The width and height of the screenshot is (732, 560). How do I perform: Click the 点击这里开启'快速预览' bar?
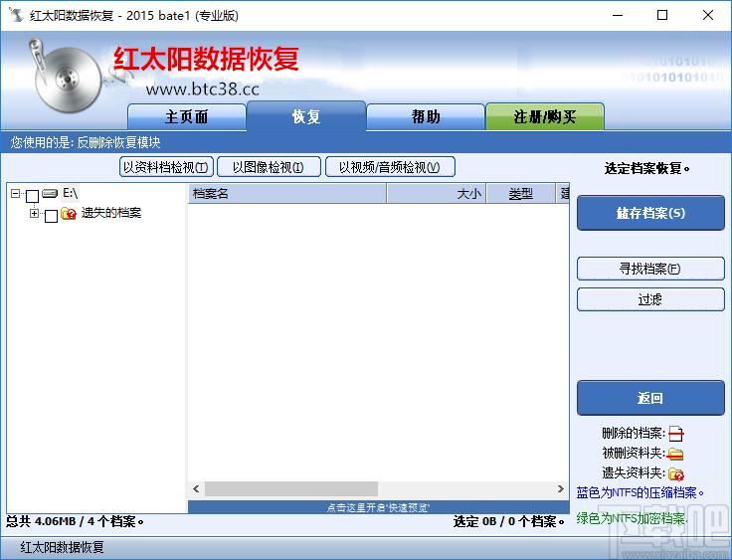(378, 507)
